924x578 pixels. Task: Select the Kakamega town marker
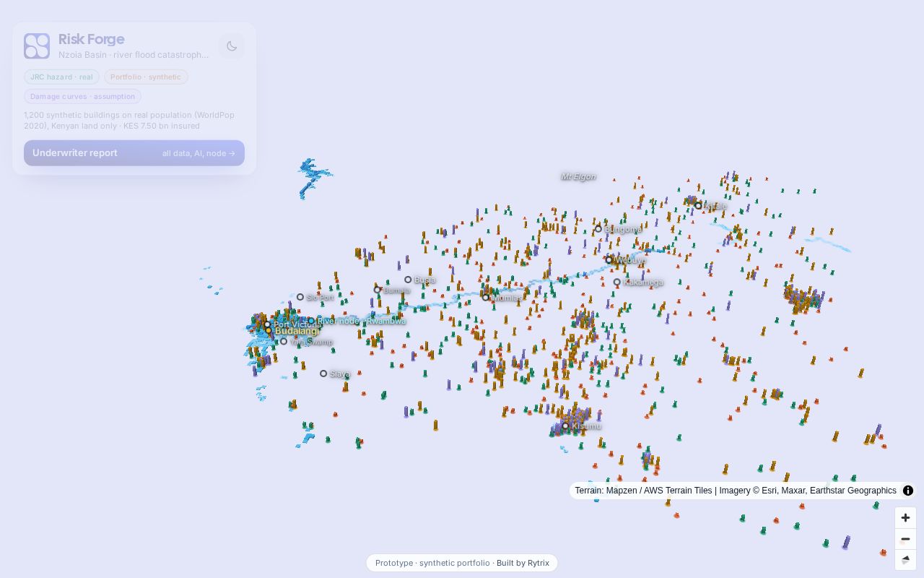coord(617,282)
